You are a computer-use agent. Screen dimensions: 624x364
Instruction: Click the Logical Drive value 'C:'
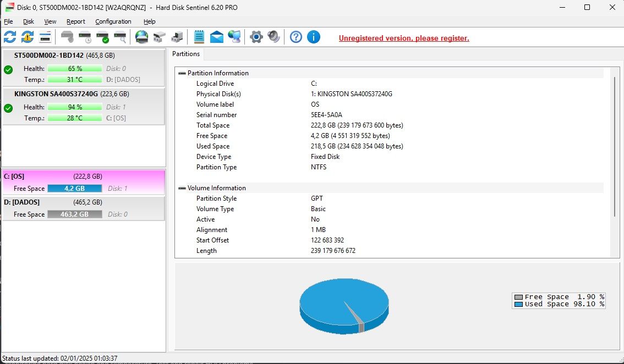314,84
